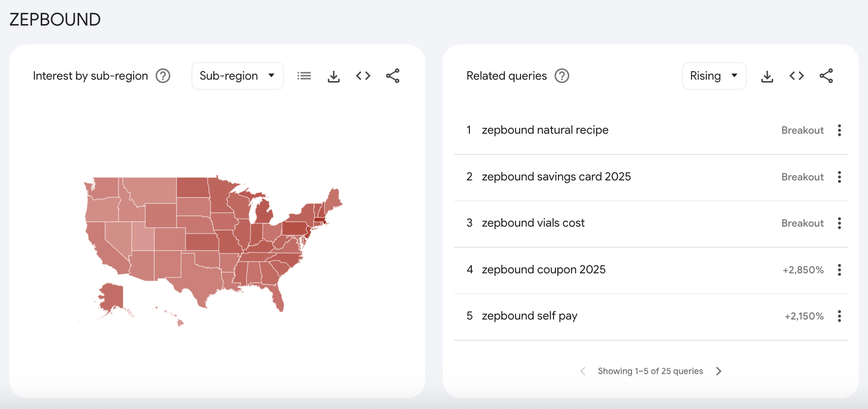Click the 'Showing 1–5 of 25 queries' text

point(650,371)
